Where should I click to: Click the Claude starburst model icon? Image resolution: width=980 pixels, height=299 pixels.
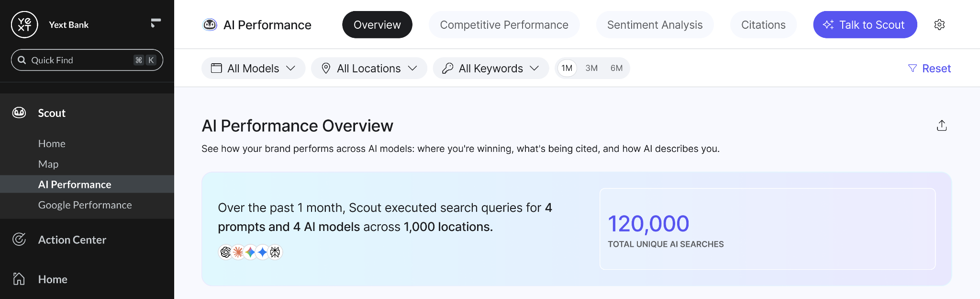(x=238, y=252)
